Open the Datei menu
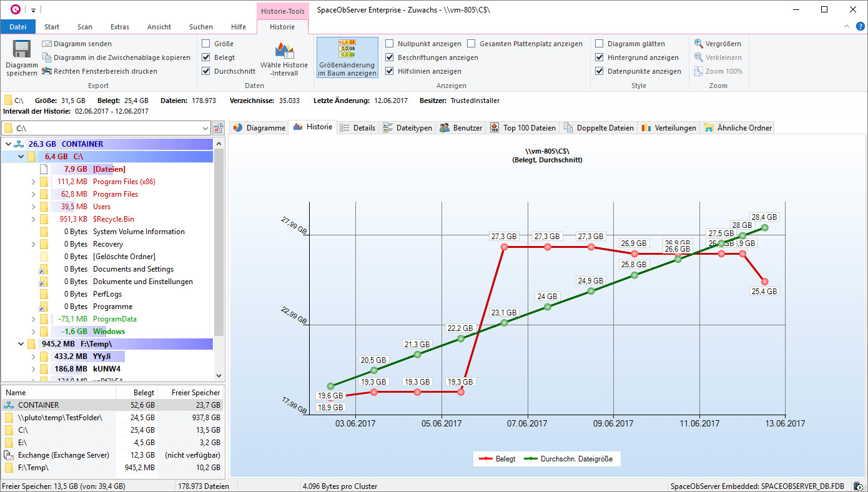868x492 pixels. 18,27
